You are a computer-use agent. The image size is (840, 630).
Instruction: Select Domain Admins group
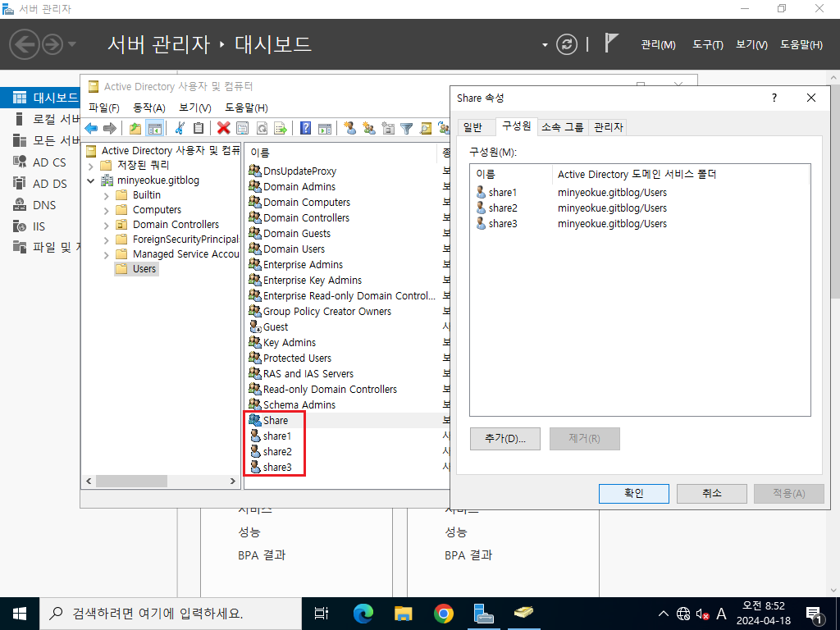[x=292, y=186]
